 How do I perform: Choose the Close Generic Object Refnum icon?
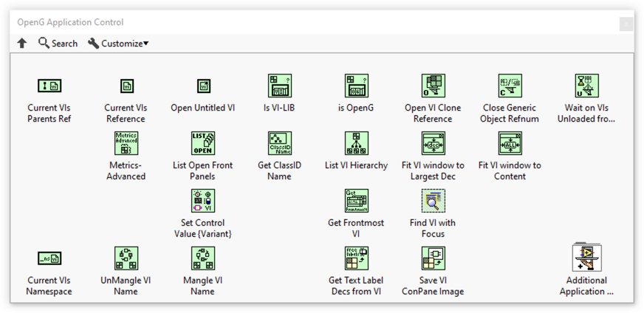coord(510,86)
